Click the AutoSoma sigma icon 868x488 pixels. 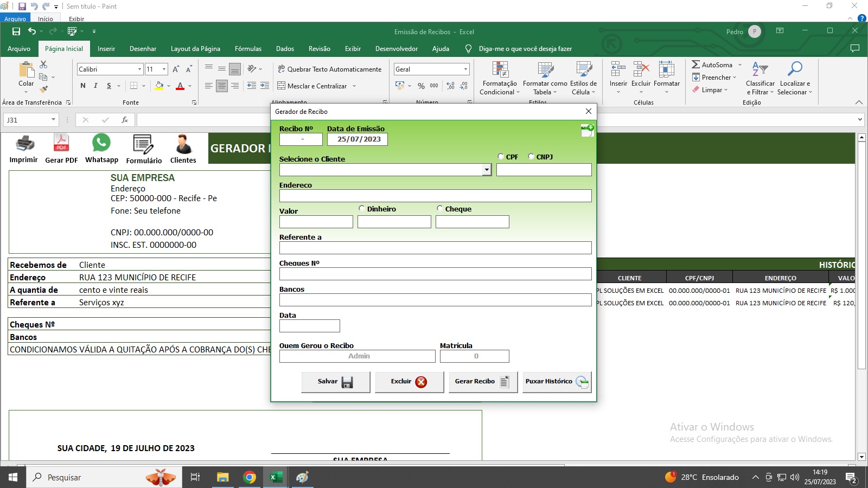pos(696,65)
